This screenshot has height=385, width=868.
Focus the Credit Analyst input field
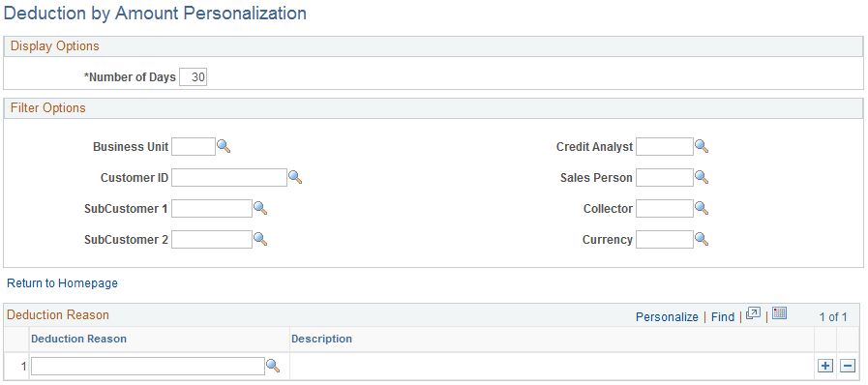[x=665, y=147]
